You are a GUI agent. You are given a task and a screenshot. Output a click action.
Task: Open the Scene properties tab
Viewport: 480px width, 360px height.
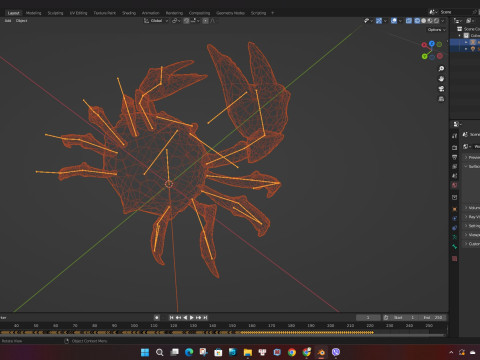pyautogui.click(x=454, y=176)
